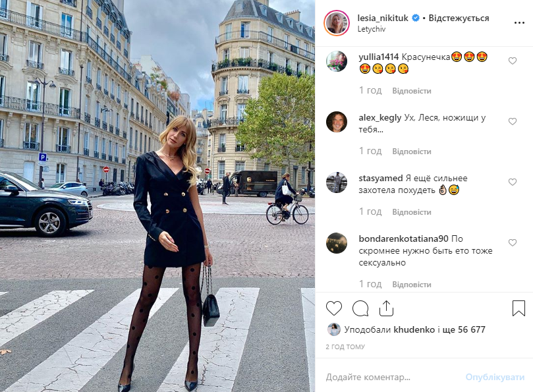
Task: Open the lesia_nikituk username link
Action: point(383,18)
